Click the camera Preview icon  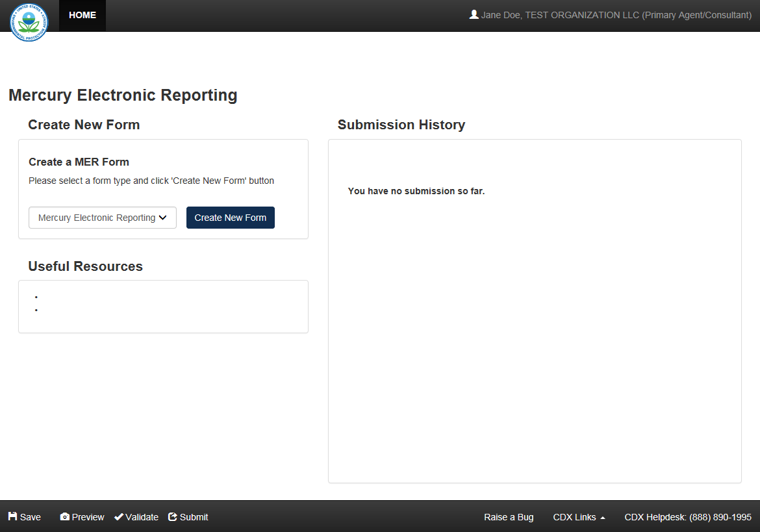pyautogui.click(x=64, y=517)
